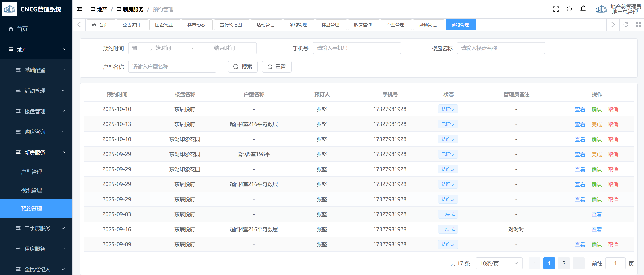Click the 重置 button
This screenshot has width=644, height=275.
tap(277, 67)
